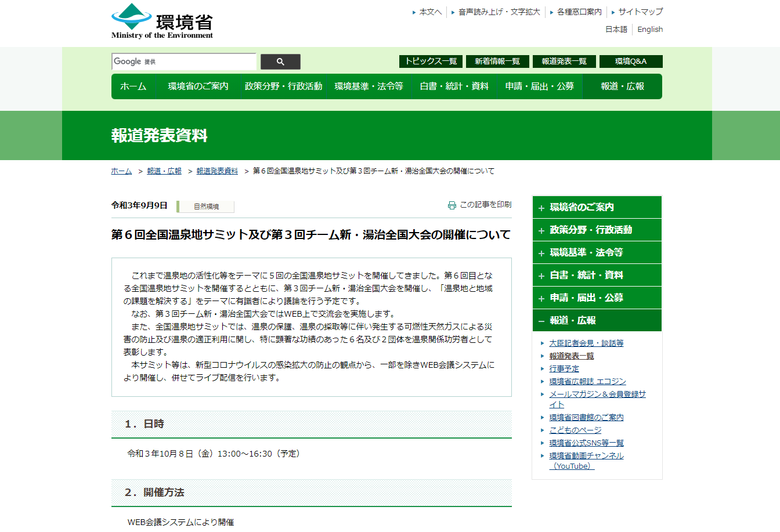Click the printer icon to print article
Image resolution: width=780 pixels, height=532 pixels.
click(x=452, y=205)
